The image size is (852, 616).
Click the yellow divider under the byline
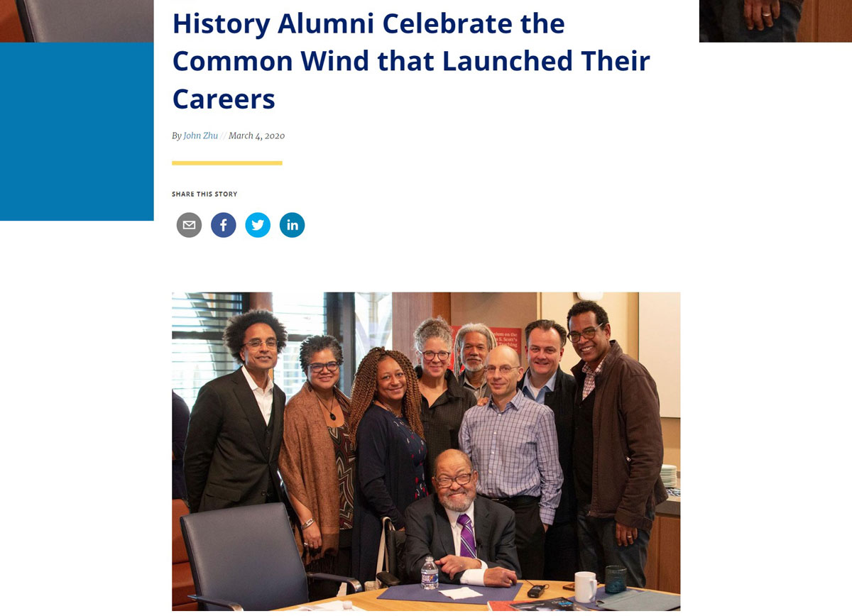click(227, 163)
